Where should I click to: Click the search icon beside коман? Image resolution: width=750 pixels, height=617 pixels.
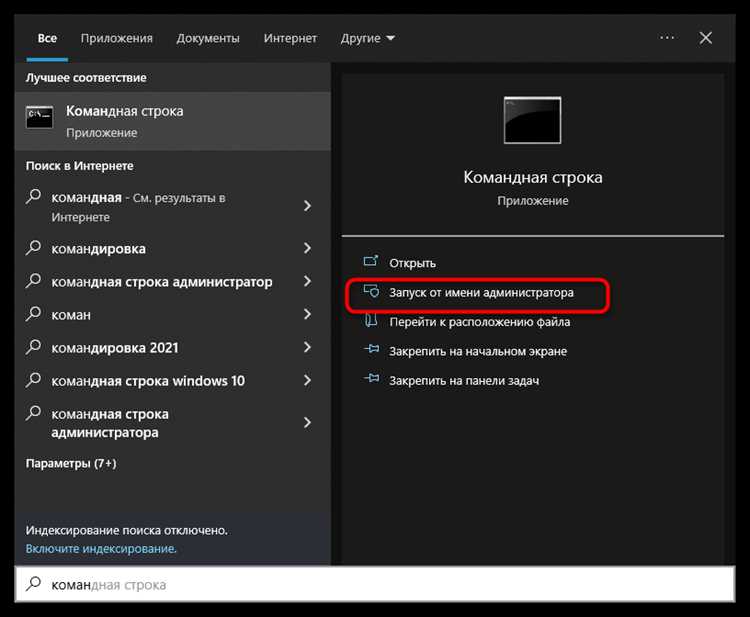point(33,313)
